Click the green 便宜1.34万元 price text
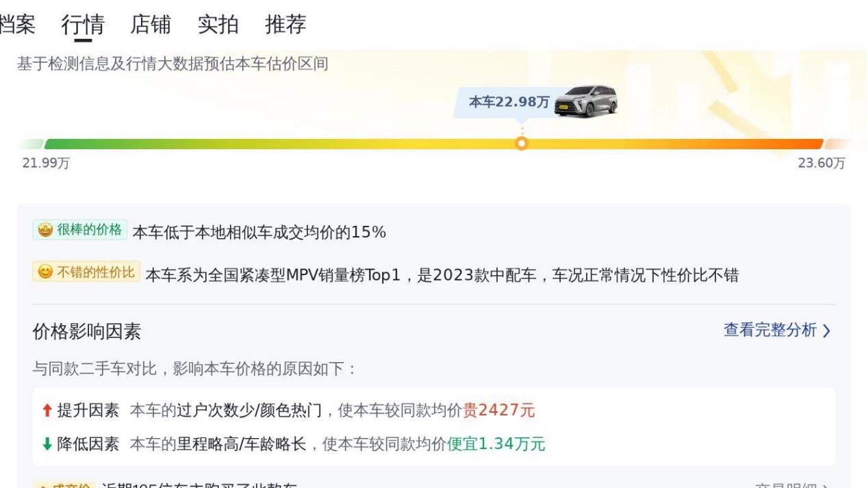Viewport: 868px width, 488px height. tap(496, 444)
